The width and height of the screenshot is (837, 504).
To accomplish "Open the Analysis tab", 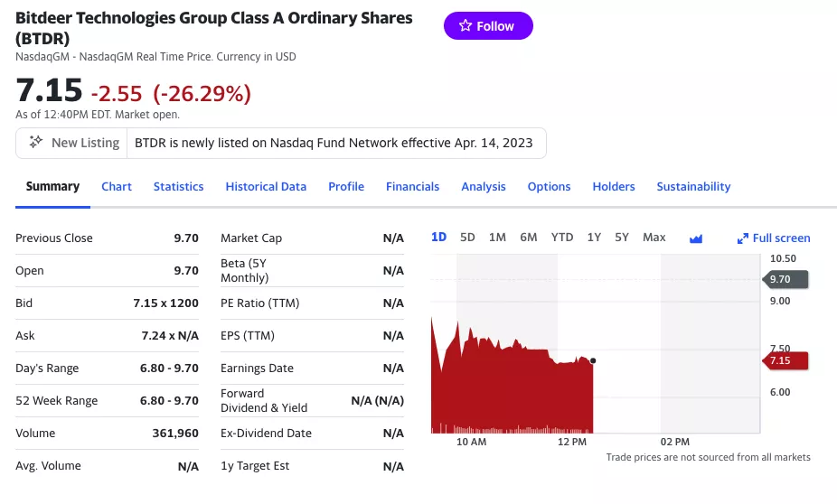I will pos(484,187).
